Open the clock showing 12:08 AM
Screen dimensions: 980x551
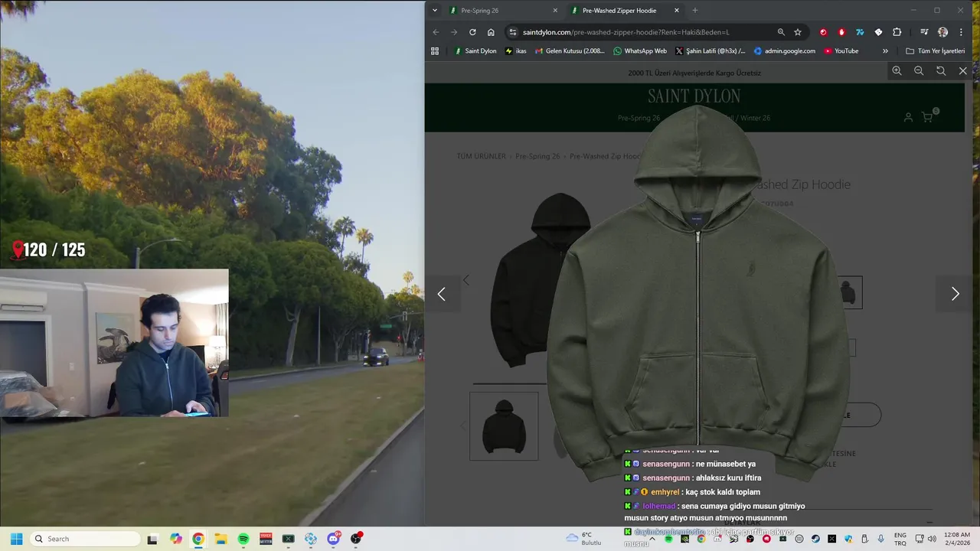click(957, 539)
